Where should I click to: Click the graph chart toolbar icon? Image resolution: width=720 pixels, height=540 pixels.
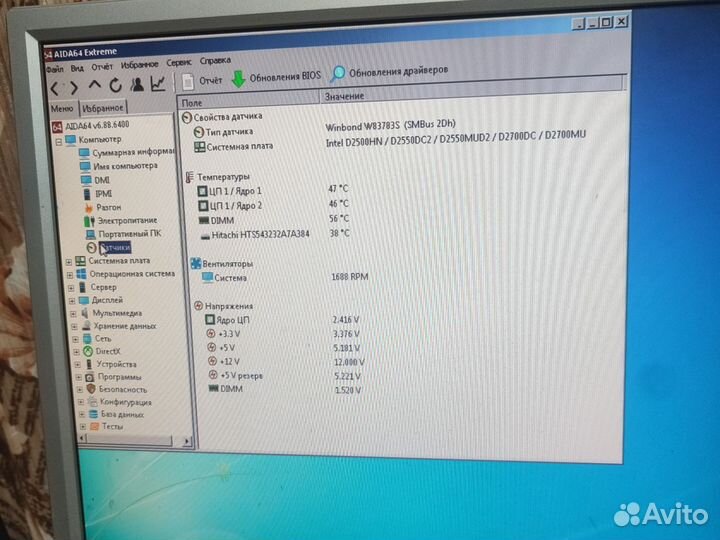(x=158, y=84)
